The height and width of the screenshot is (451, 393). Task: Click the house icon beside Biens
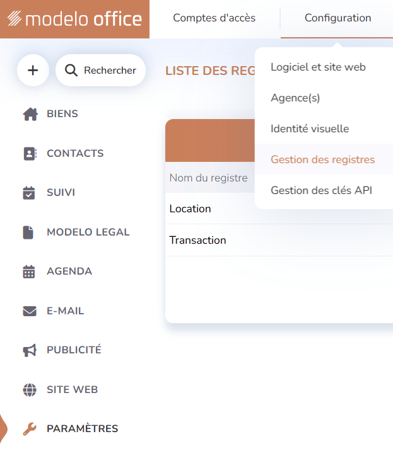[x=30, y=114]
